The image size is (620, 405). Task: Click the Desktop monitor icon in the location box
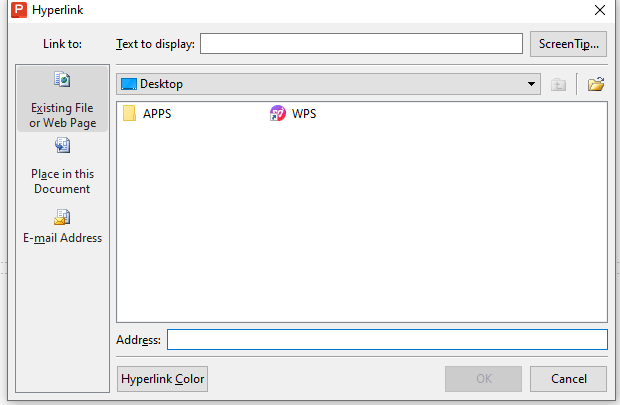click(x=129, y=84)
